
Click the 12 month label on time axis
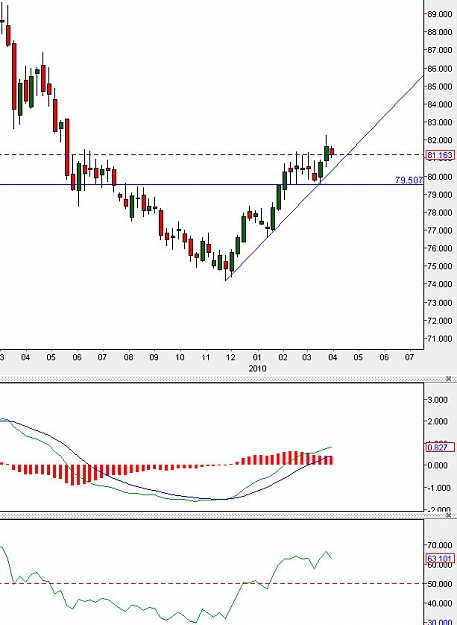pyautogui.click(x=231, y=357)
